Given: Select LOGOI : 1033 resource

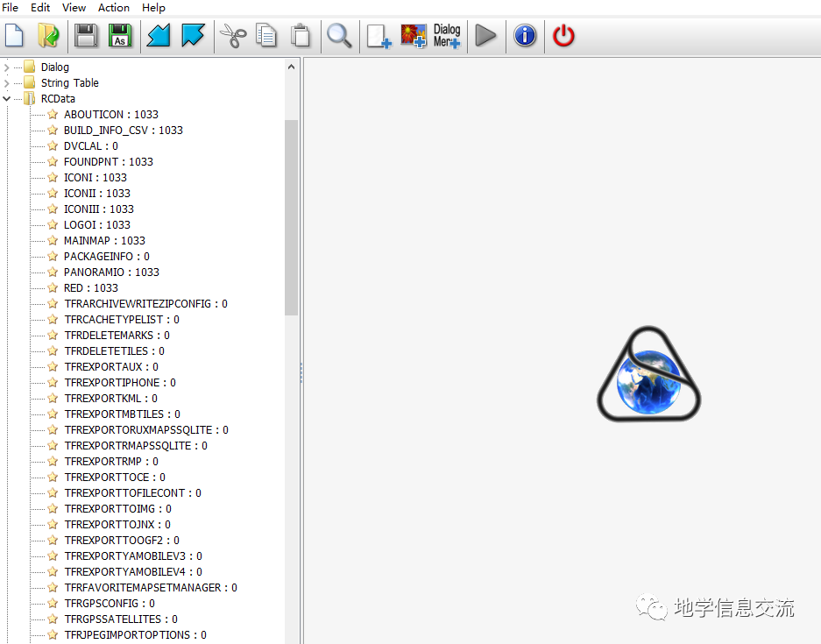Looking at the screenshot, I should pyautogui.click(x=97, y=224).
